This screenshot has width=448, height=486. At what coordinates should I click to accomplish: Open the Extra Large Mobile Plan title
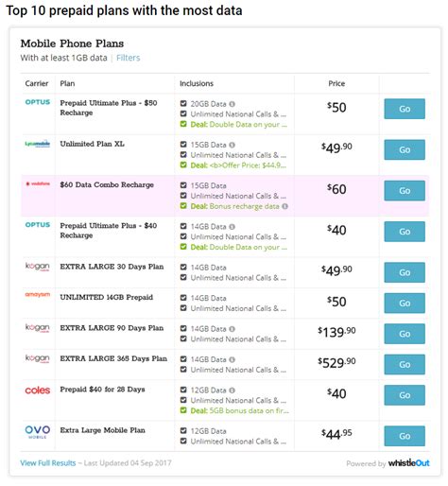coord(103,430)
